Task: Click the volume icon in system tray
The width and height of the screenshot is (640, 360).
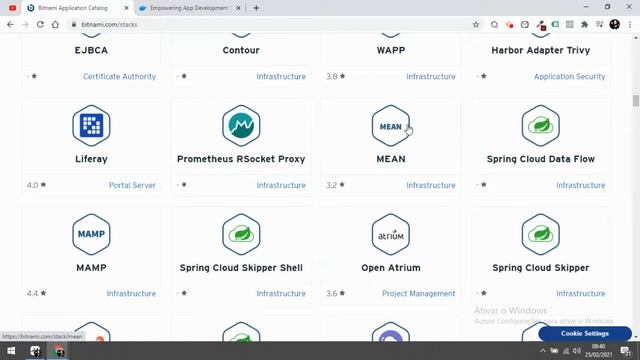Action: pos(577,351)
